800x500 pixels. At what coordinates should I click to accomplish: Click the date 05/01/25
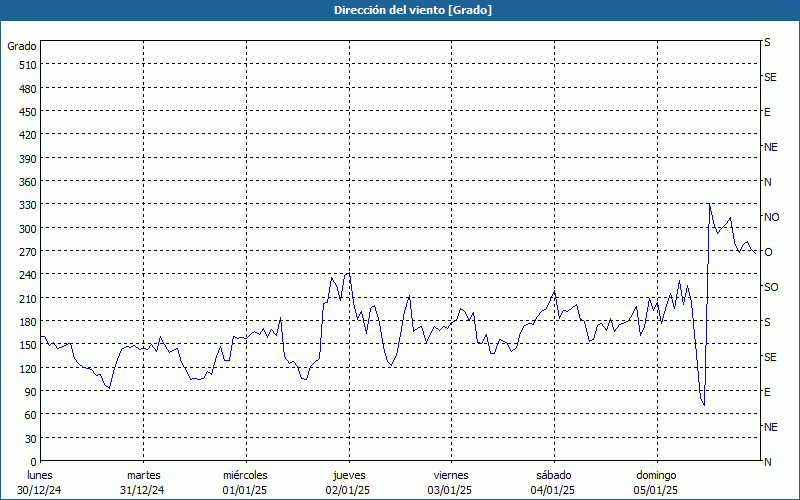(x=656, y=490)
